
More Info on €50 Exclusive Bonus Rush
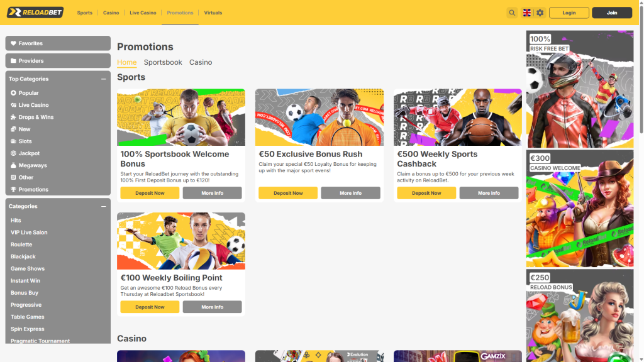[x=350, y=193]
